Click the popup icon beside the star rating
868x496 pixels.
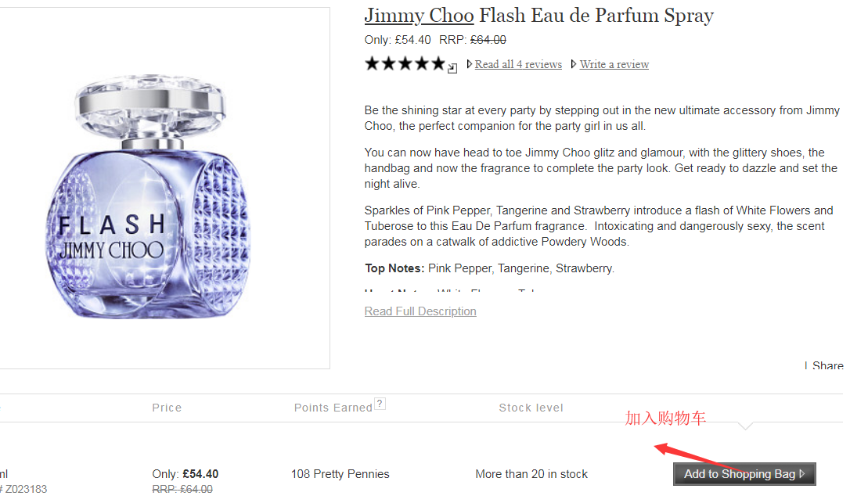click(452, 69)
